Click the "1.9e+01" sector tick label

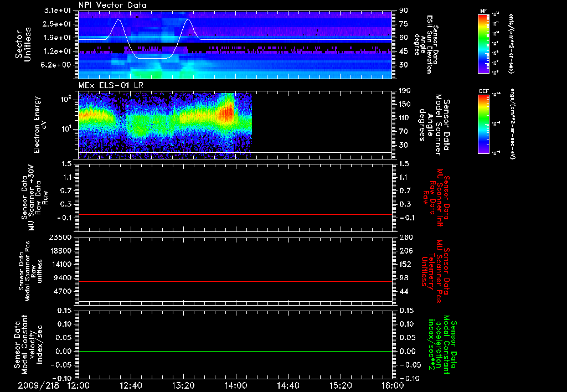58,38
